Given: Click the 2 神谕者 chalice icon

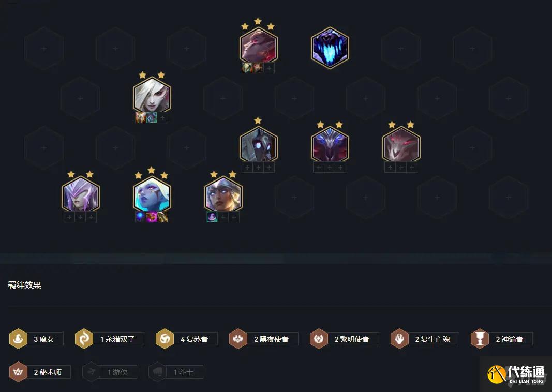Looking at the screenshot, I should tap(480, 339).
